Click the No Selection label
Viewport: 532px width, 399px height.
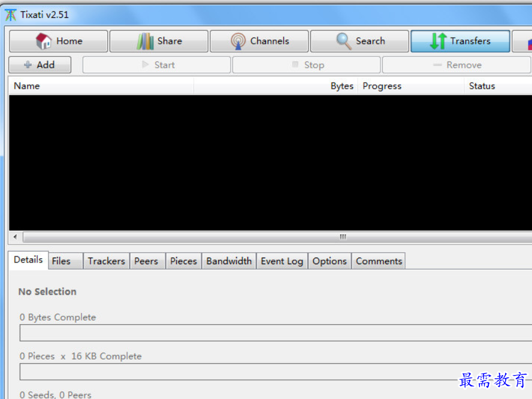[x=47, y=292]
